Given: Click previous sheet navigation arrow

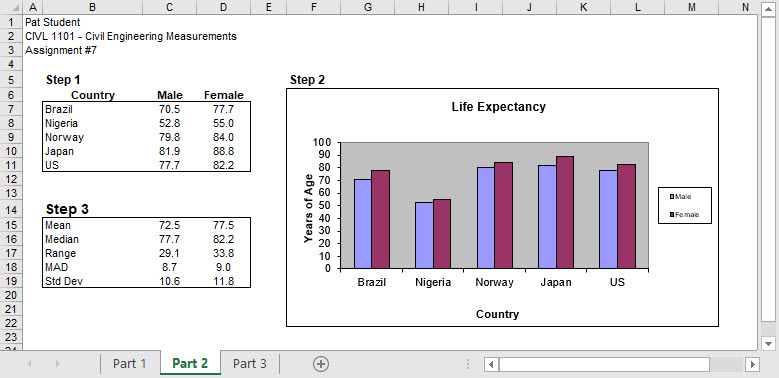Looking at the screenshot, I should (x=29, y=364).
